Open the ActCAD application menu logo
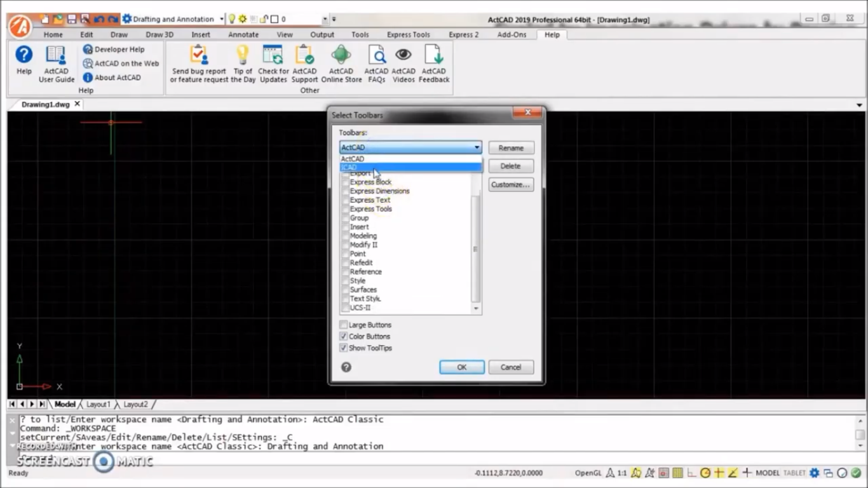This screenshot has width=868, height=488. click(20, 26)
